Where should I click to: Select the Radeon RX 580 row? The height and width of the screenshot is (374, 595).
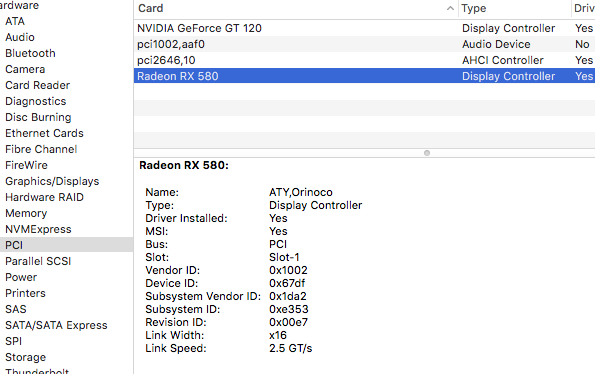(364, 76)
